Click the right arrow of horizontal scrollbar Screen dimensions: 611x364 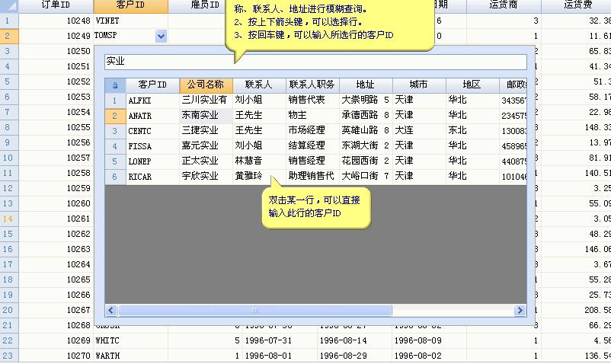(520, 311)
